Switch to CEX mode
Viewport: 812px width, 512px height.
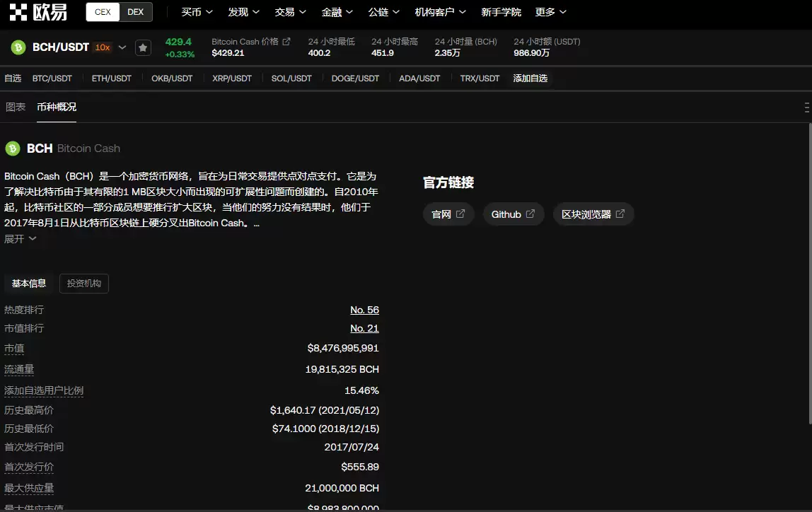click(x=103, y=12)
